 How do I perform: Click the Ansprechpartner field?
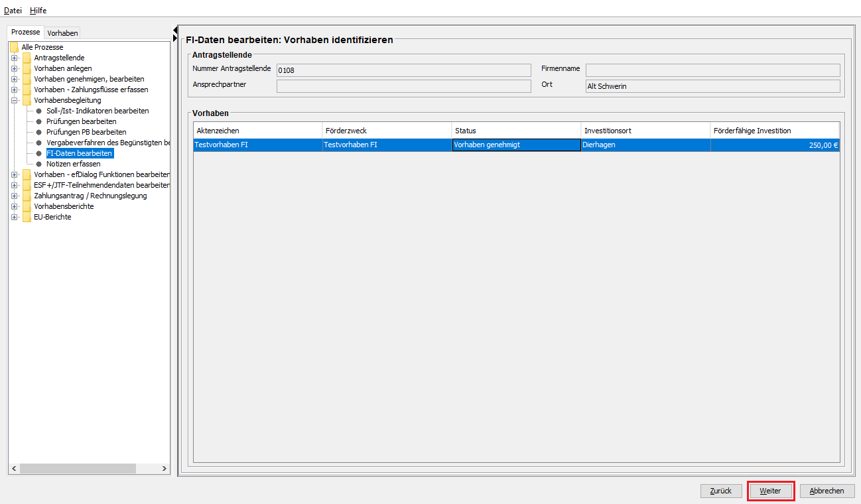[x=404, y=86]
